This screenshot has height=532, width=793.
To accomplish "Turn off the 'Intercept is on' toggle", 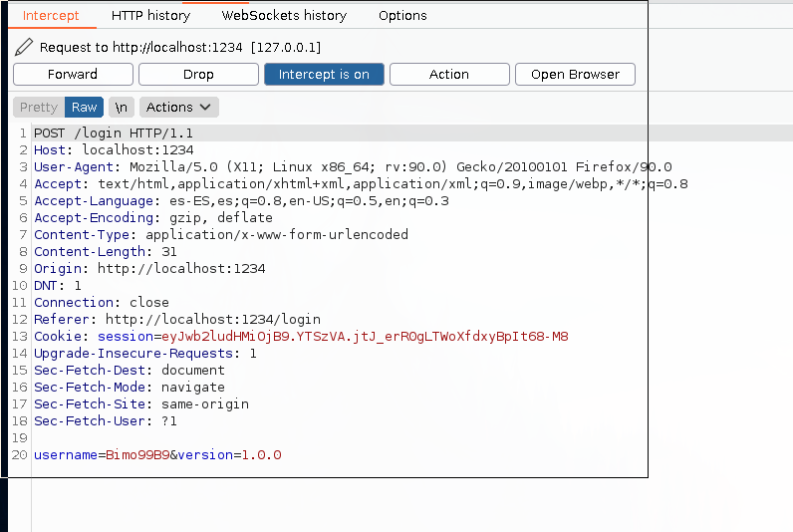I will pyautogui.click(x=324, y=75).
